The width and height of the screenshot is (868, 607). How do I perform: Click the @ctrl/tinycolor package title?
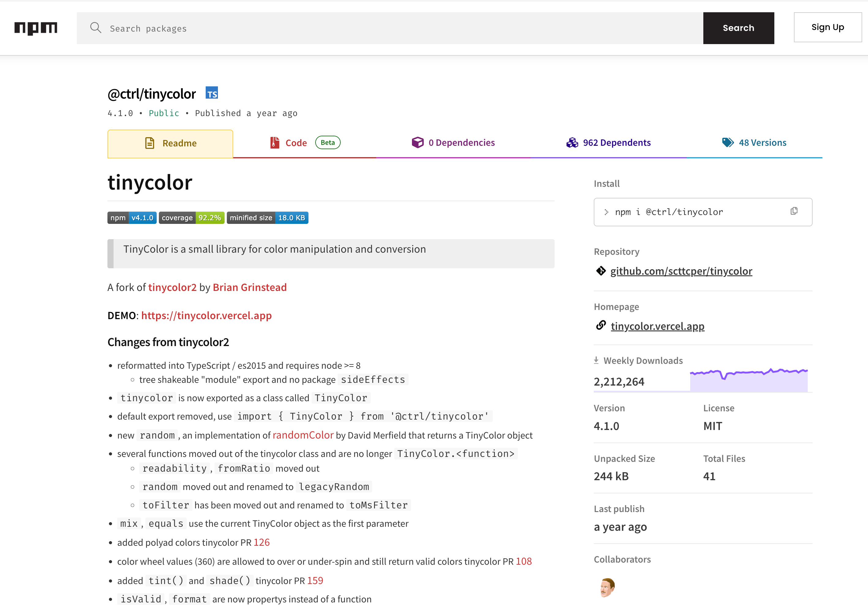(x=152, y=94)
